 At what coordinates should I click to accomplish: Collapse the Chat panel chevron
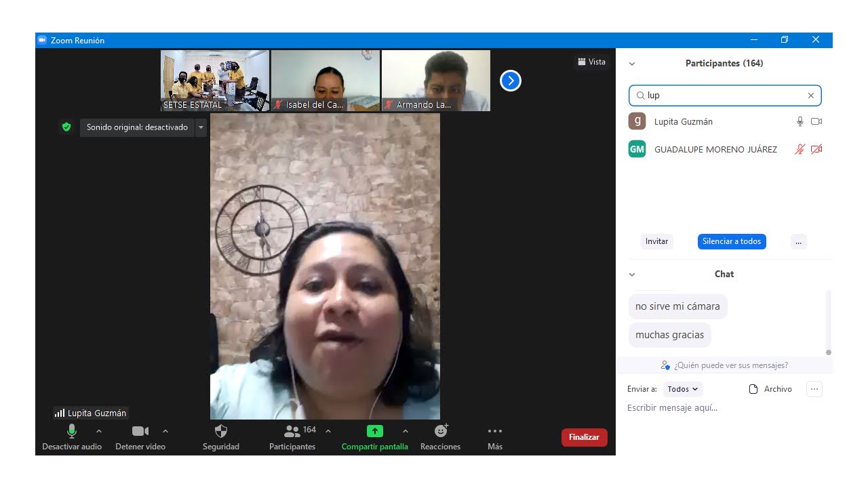(632, 274)
